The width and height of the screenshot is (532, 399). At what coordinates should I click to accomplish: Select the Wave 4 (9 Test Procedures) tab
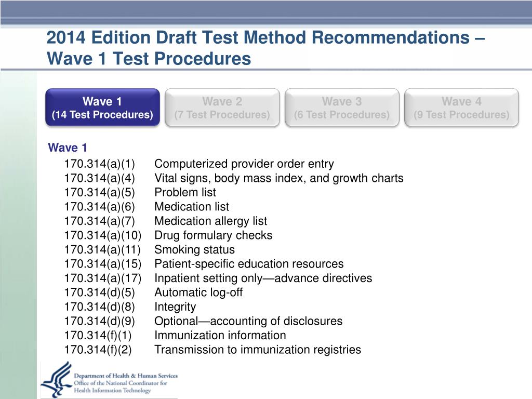(x=461, y=108)
